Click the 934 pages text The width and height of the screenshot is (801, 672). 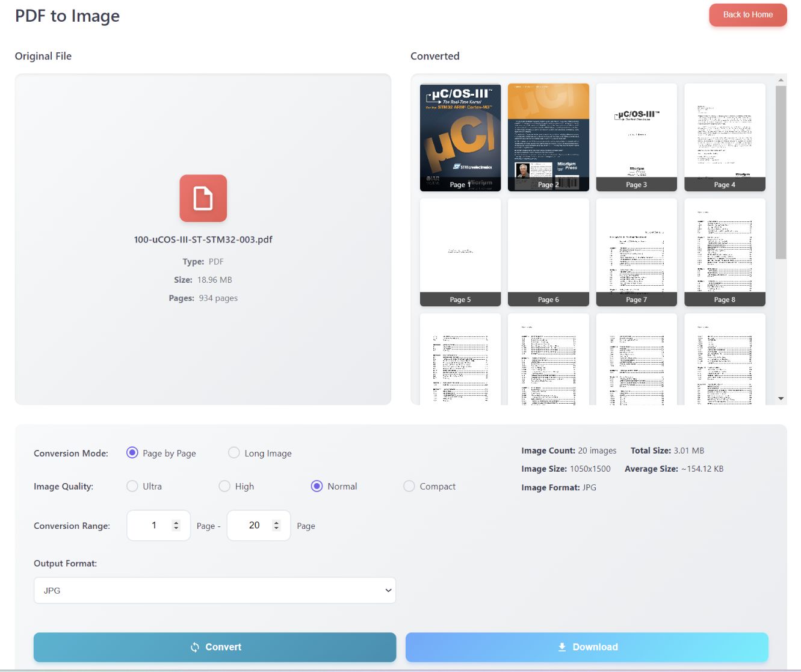[218, 298]
